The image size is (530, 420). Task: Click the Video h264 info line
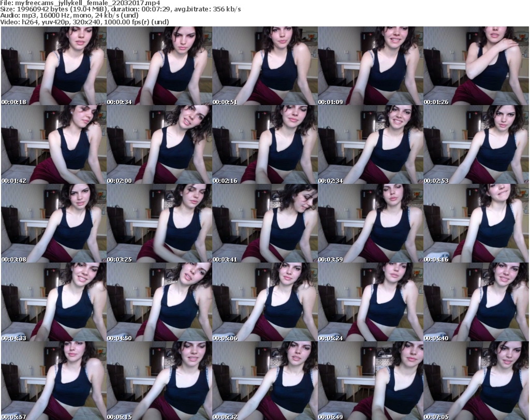[x=84, y=22]
